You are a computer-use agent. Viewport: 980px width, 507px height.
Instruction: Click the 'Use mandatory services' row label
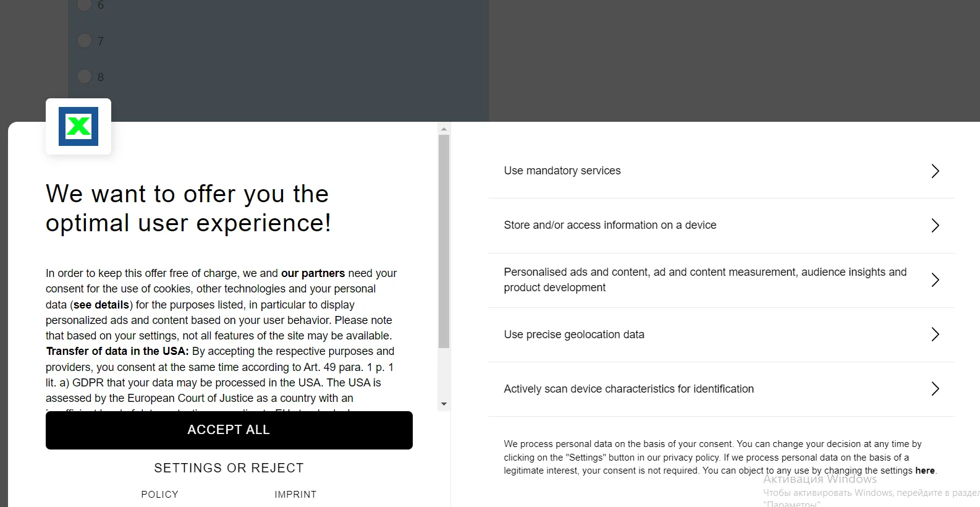pyautogui.click(x=562, y=171)
